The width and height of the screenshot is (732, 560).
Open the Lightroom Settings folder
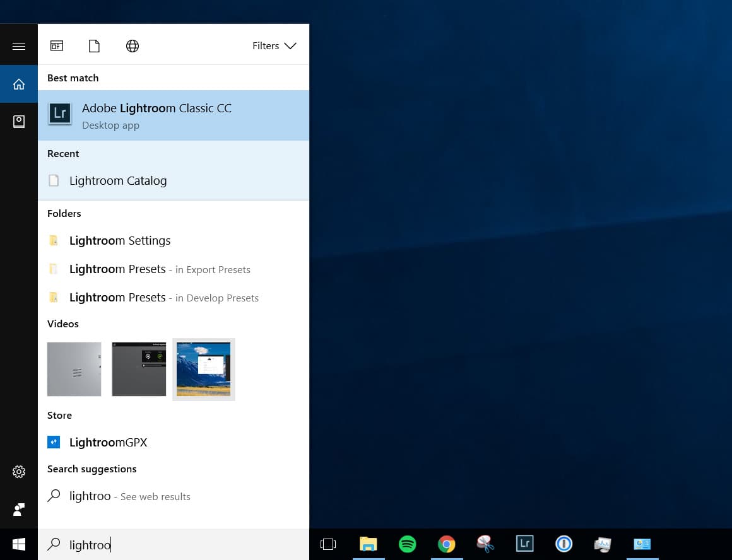(119, 241)
